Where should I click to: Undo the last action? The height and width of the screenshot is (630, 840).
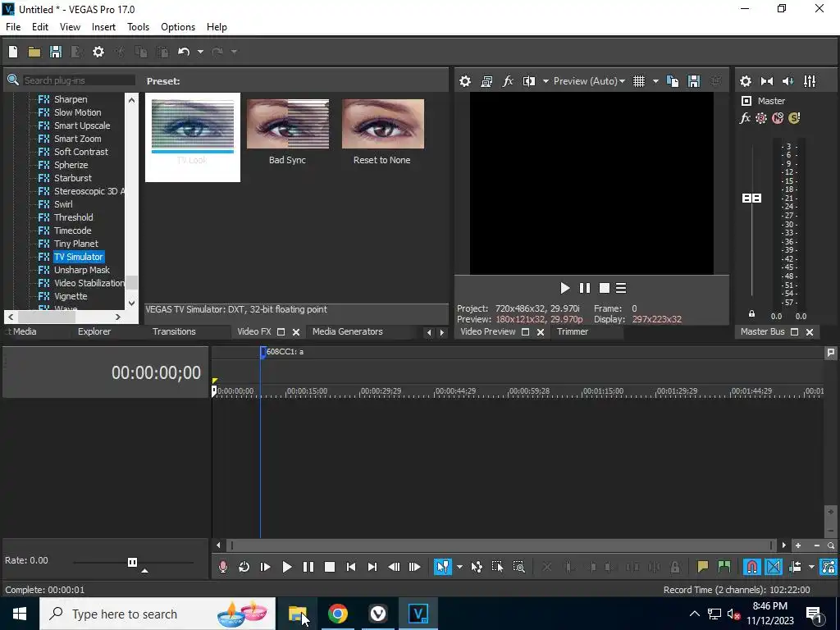click(x=184, y=52)
